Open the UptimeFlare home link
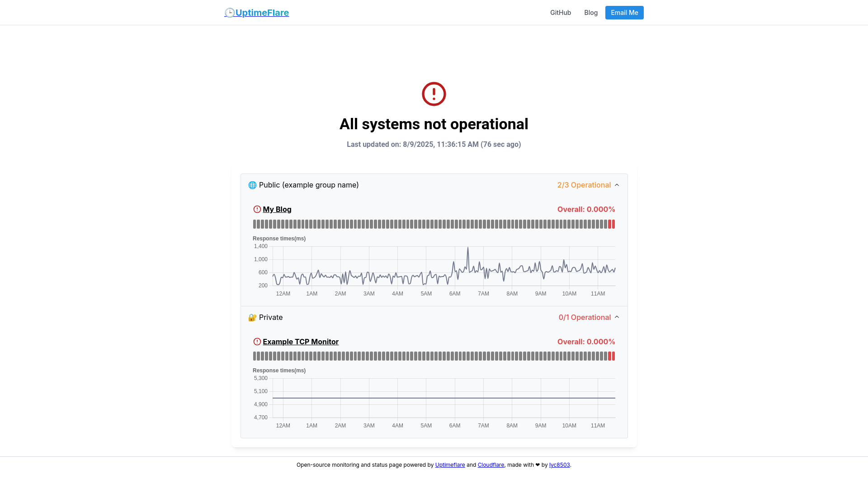 tap(257, 13)
